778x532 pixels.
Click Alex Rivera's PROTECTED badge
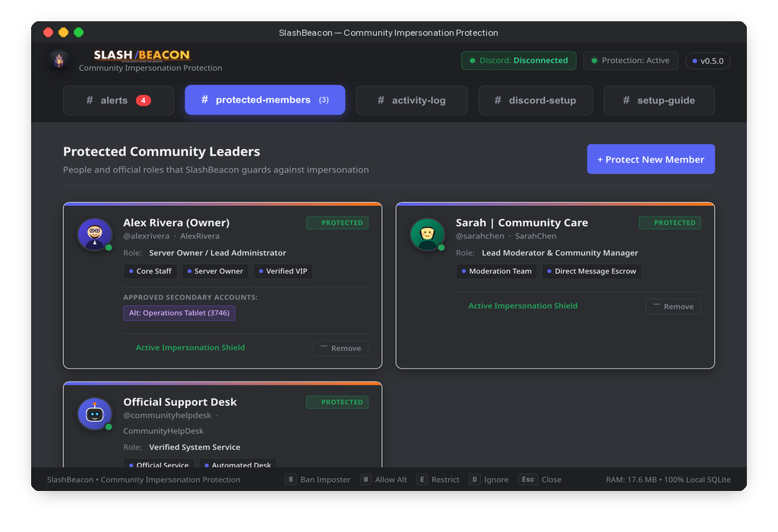point(337,223)
